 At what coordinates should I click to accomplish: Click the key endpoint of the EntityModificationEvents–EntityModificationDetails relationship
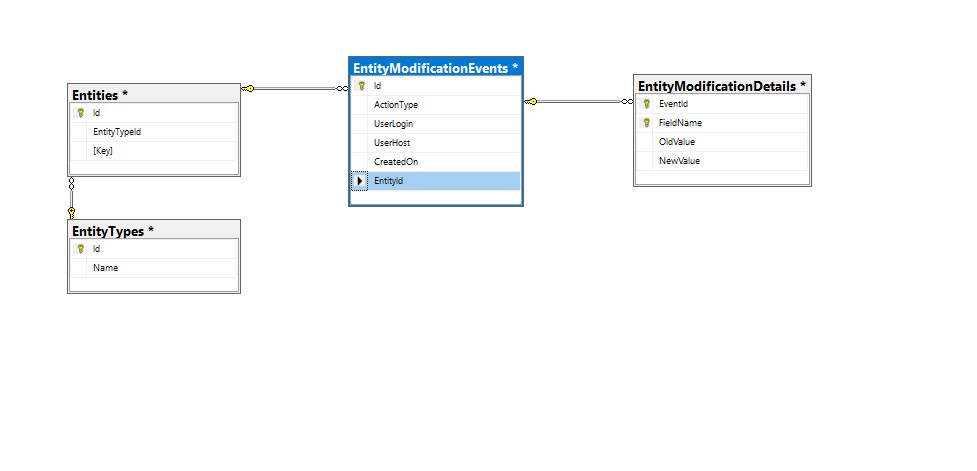tap(532, 101)
